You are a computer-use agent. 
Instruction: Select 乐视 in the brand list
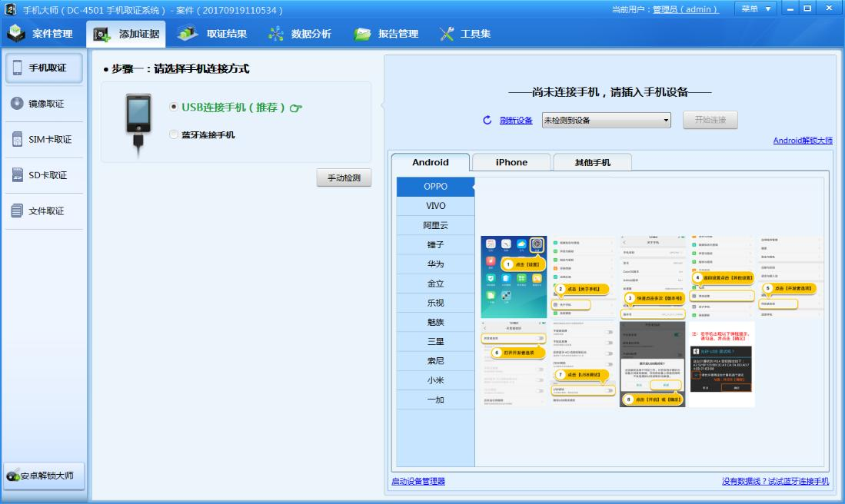click(x=435, y=303)
